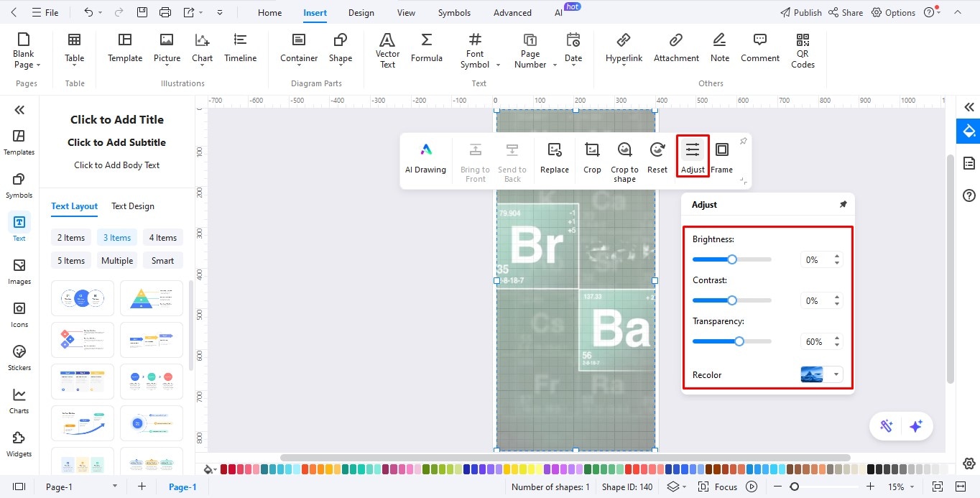Click the Replace picture icon
This screenshot has width=980, height=498.
click(554, 157)
